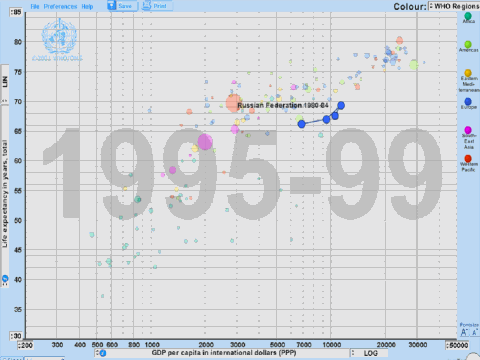Screen dimensions: 480x360
Task: Open the Preferences menu
Action: point(60,6)
